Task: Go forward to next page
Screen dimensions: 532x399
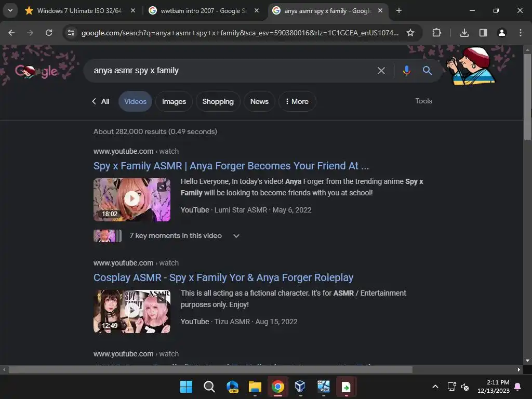Action: pos(30,33)
